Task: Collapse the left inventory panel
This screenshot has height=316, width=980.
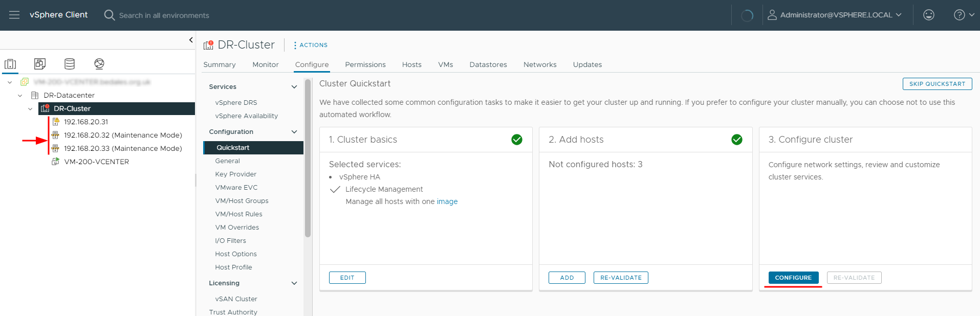Action: click(x=191, y=40)
